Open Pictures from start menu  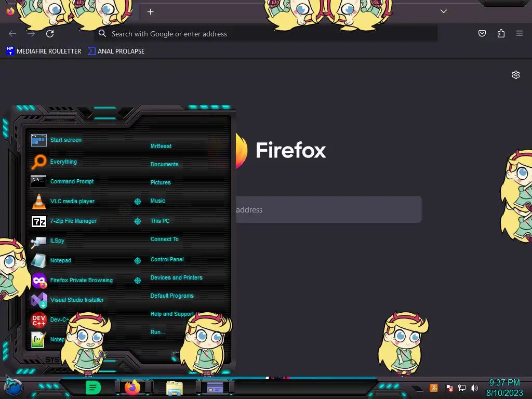161,182
